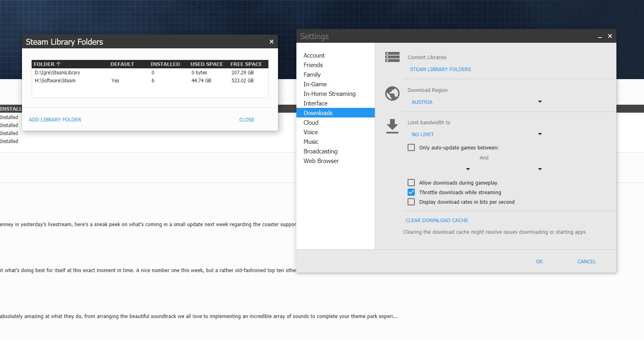Select the H:\Software\Steam folder row
The width and height of the screenshot is (644, 340).
click(x=150, y=81)
